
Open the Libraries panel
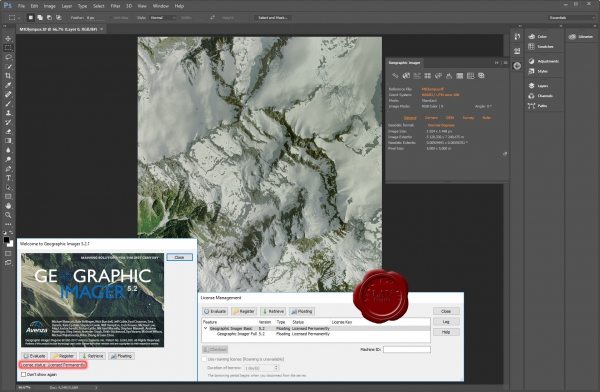tap(581, 37)
